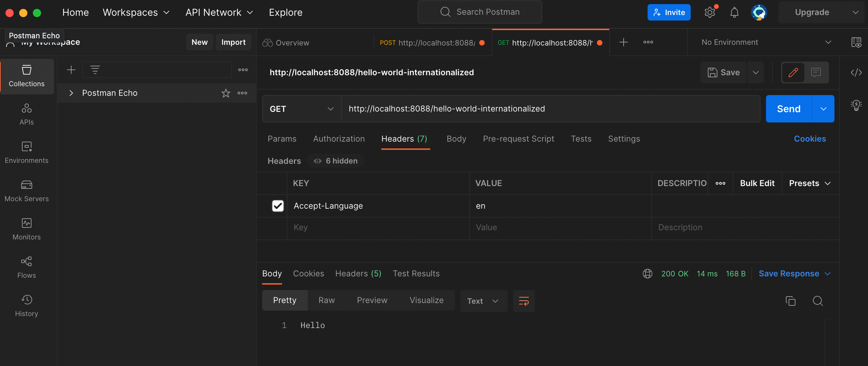Open comments view icon
The width and height of the screenshot is (868, 366).
816,72
